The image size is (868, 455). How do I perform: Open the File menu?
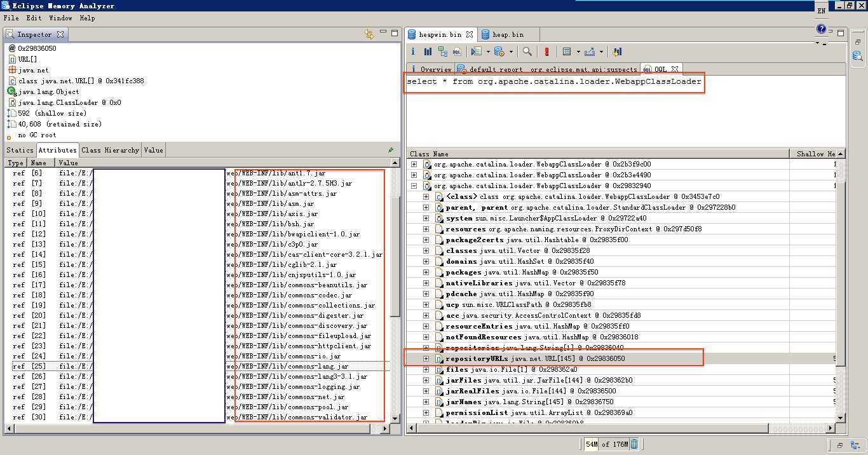tap(11, 18)
